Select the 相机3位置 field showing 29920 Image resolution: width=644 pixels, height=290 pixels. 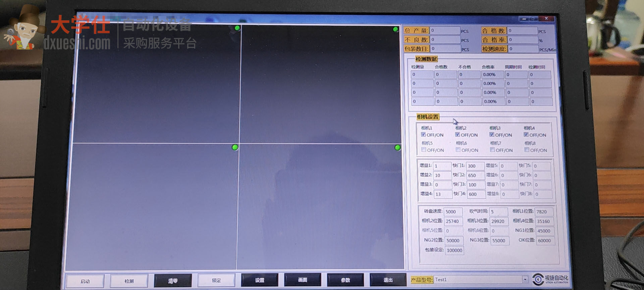[499, 221]
